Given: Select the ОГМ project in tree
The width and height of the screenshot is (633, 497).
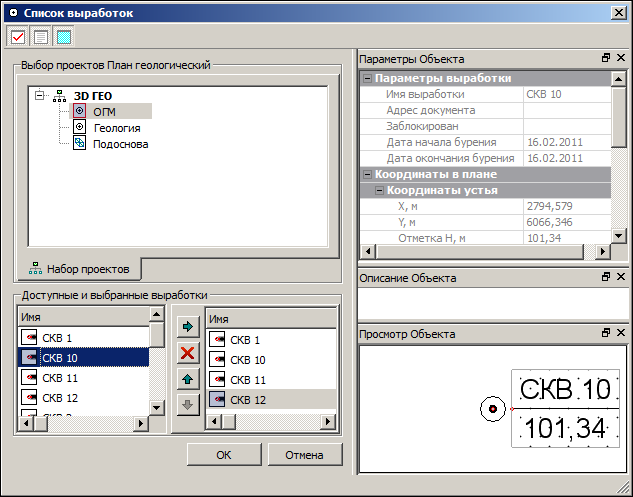Looking at the screenshot, I should pos(104,111).
